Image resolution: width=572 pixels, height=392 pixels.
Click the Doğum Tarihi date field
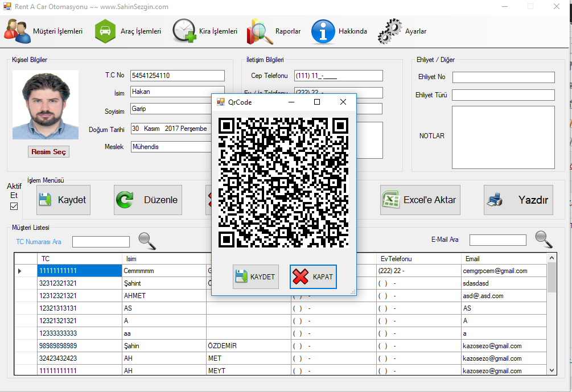[171, 129]
